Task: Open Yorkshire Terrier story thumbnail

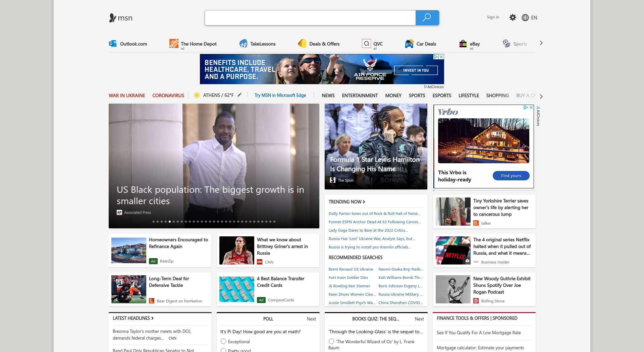Action: point(453,212)
